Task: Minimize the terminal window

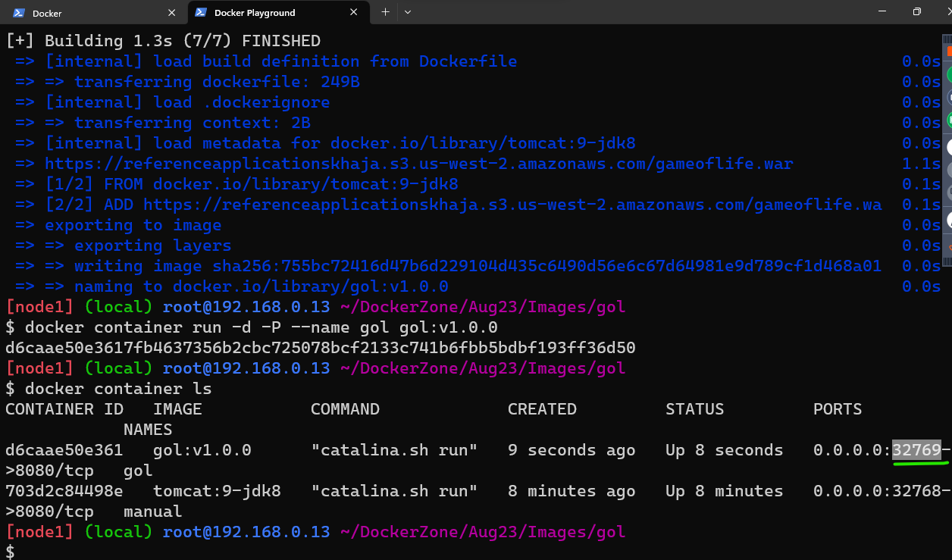Action: point(882,13)
